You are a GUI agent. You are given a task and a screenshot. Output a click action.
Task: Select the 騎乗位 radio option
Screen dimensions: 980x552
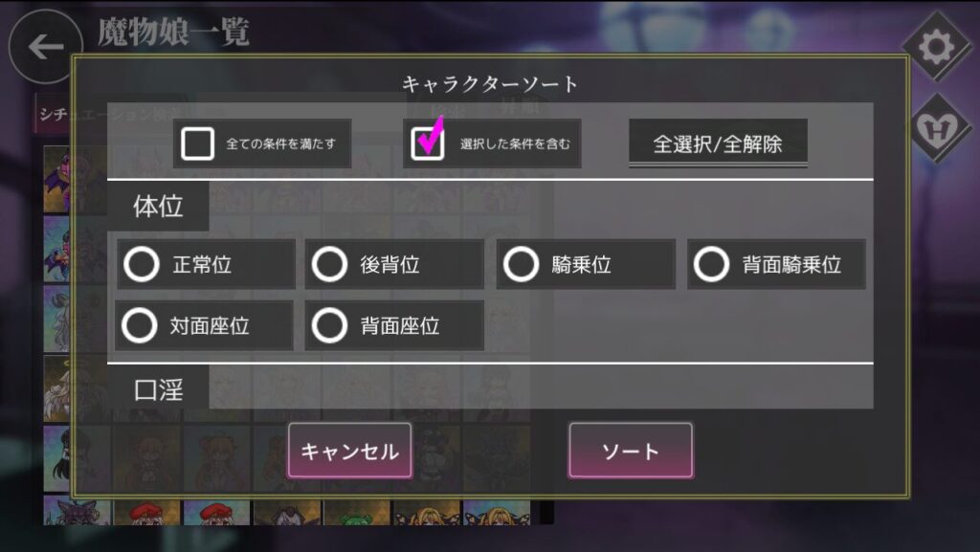[586, 264]
